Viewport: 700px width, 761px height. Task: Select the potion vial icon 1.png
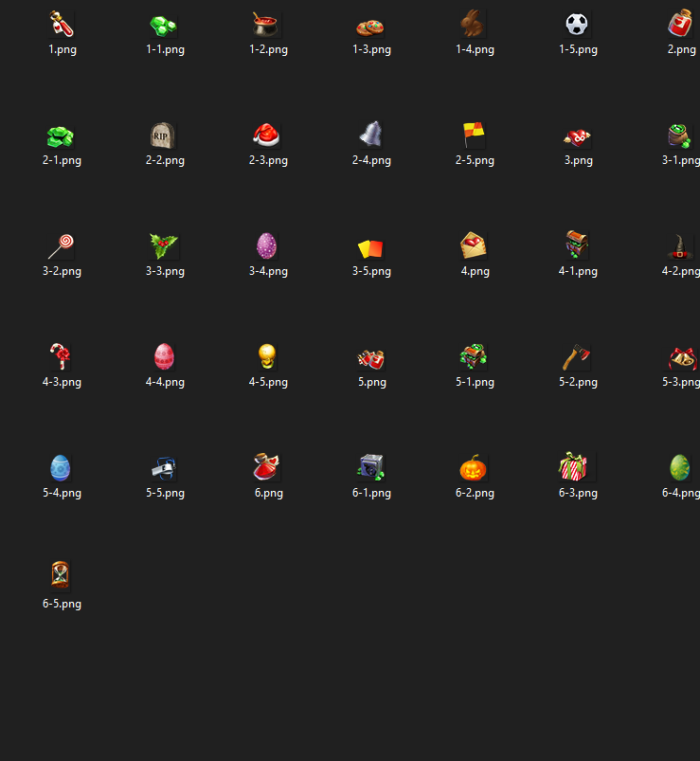pos(62,25)
